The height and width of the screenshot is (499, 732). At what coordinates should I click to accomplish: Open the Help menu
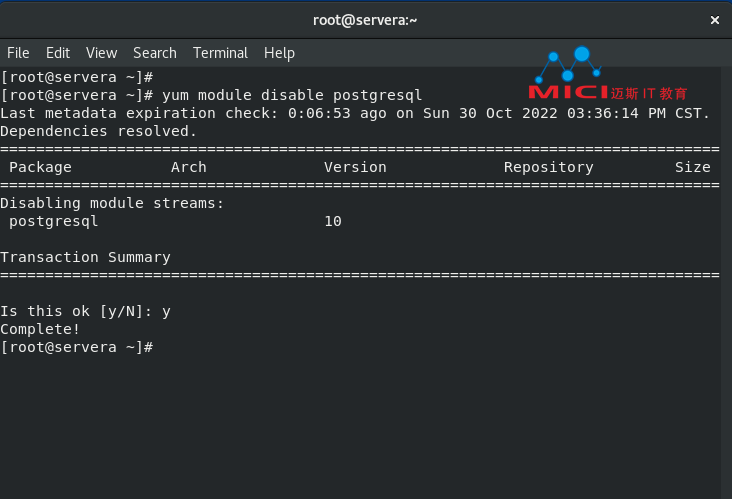(x=279, y=53)
